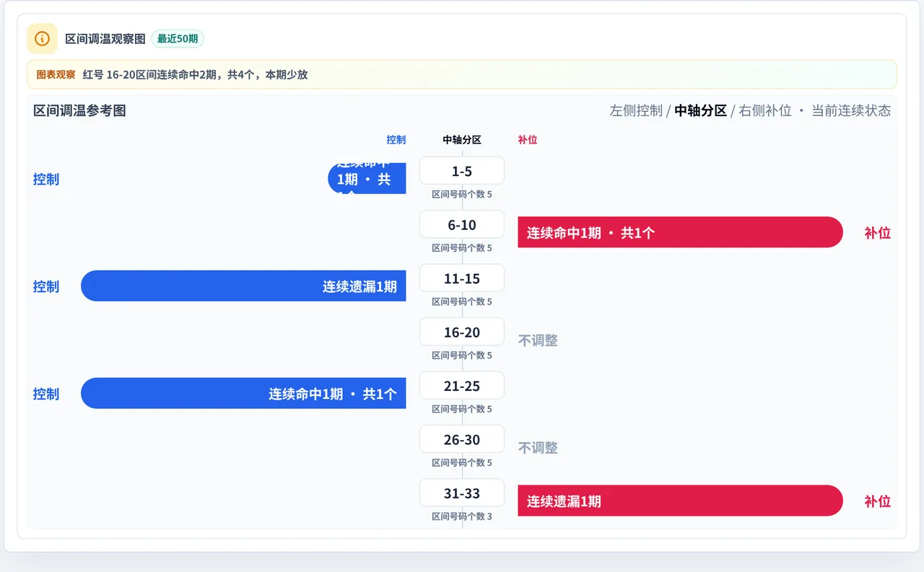The image size is (924, 572).
Task: Click 区间号码个数 5 caption under 6-10
Action: (462, 247)
